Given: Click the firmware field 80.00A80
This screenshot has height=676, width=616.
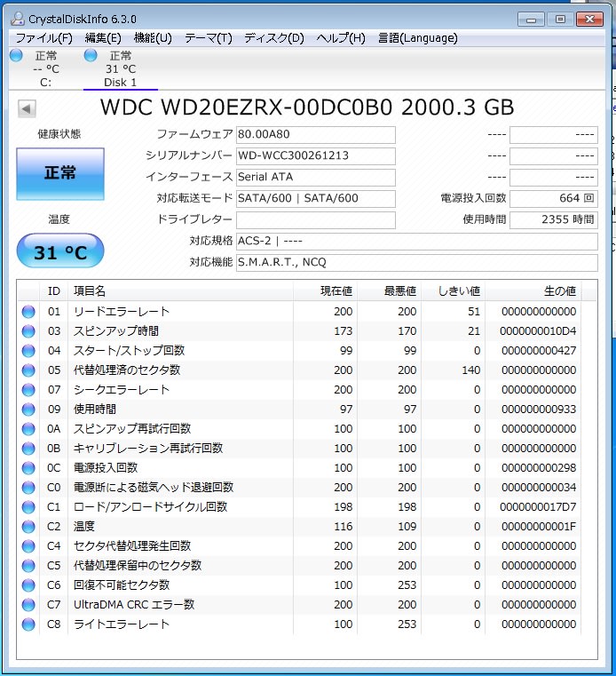Looking at the screenshot, I should (316, 134).
